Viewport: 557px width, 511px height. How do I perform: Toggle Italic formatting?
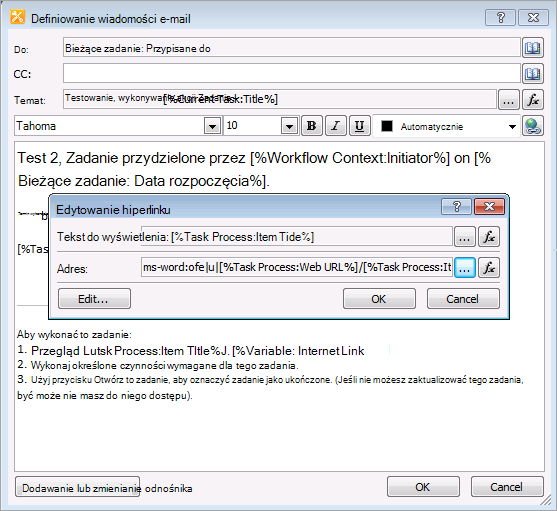pyautogui.click(x=335, y=126)
